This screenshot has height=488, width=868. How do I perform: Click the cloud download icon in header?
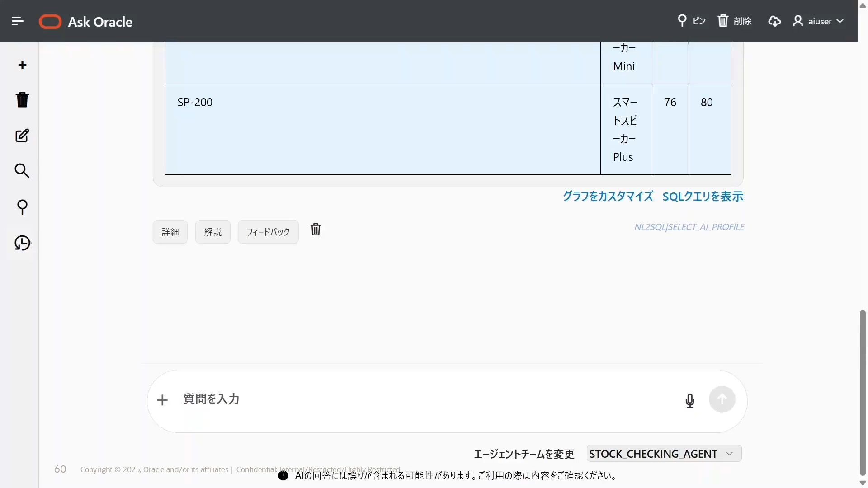(x=774, y=21)
